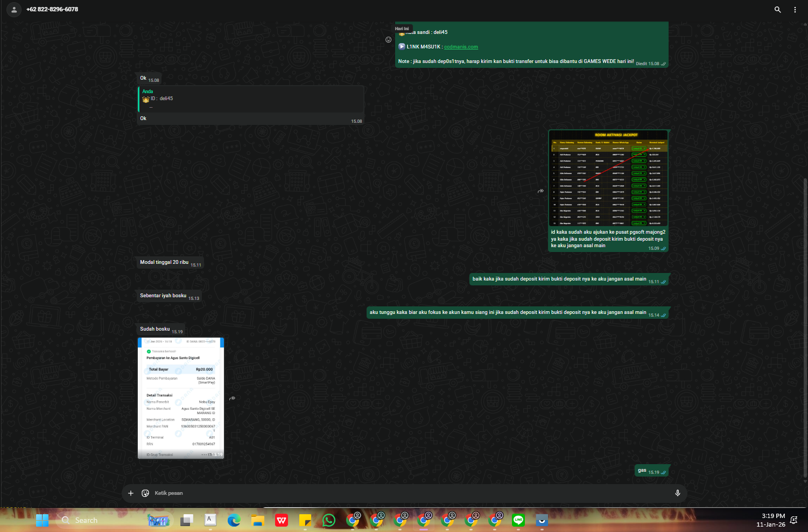Open LINE app from taskbar
The width and height of the screenshot is (808, 532).
coord(518,520)
